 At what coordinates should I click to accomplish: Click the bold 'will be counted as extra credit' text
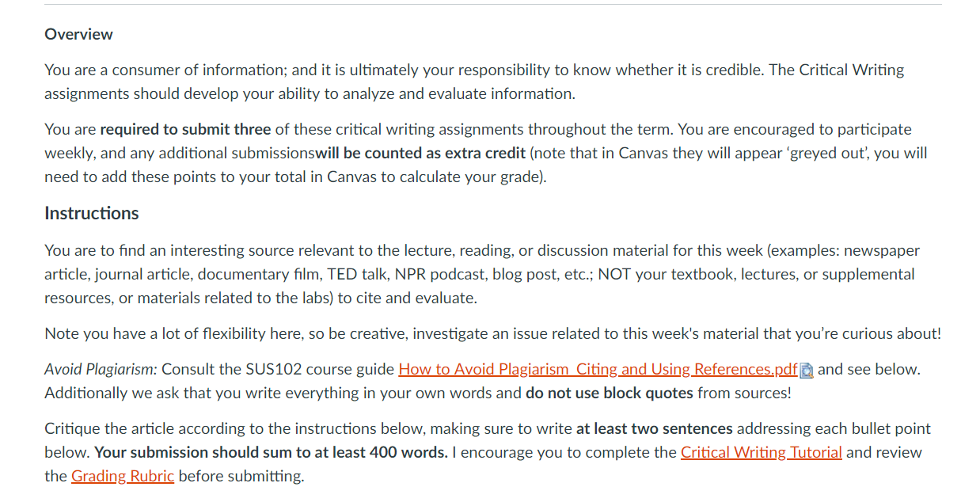tap(421, 153)
